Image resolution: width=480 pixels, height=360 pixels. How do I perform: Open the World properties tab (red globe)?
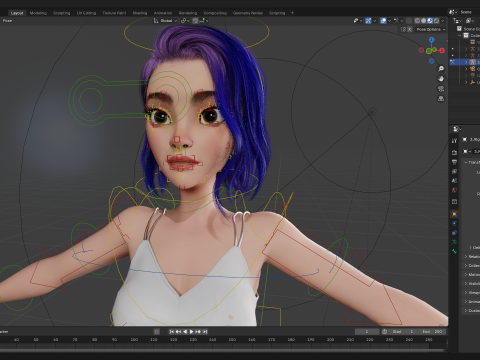pos(454,190)
